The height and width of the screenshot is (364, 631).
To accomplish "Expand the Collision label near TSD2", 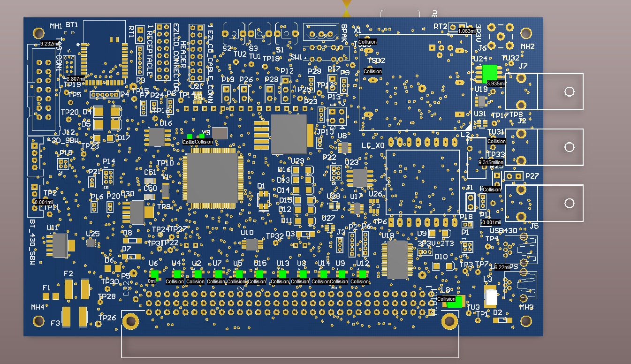I will coord(373,71).
